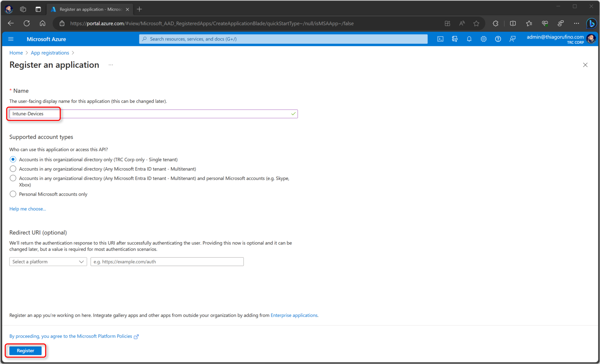The width and height of the screenshot is (600, 364).
Task: Open the browser Extensions puzzle icon
Action: (x=495, y=23)
